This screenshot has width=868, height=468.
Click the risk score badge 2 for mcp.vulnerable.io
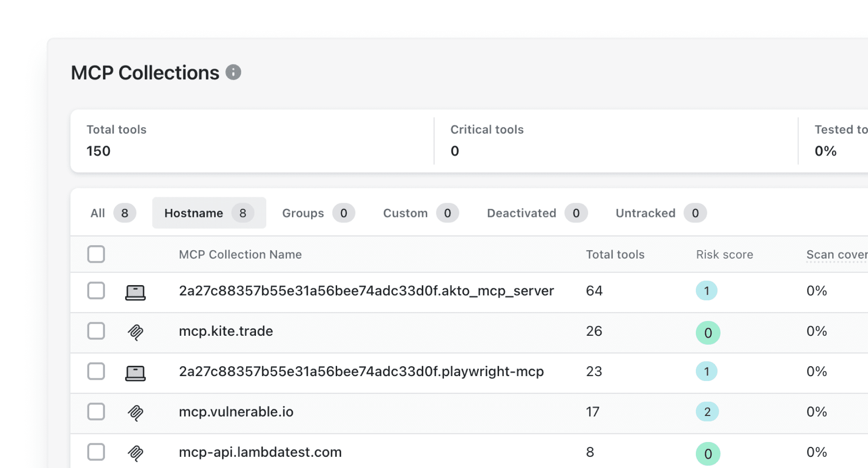(707, 411)
